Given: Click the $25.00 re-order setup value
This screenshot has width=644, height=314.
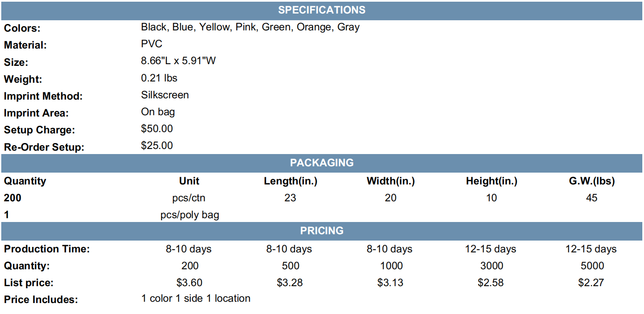Looking at the screenshot, I should pos(157,146).
